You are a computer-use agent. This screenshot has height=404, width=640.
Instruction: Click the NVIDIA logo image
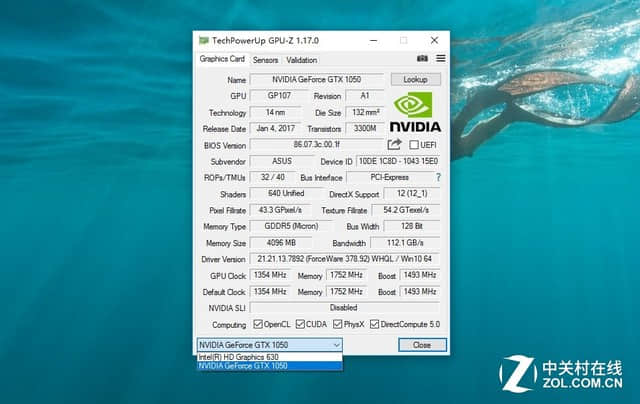click(x=416, y=112)
